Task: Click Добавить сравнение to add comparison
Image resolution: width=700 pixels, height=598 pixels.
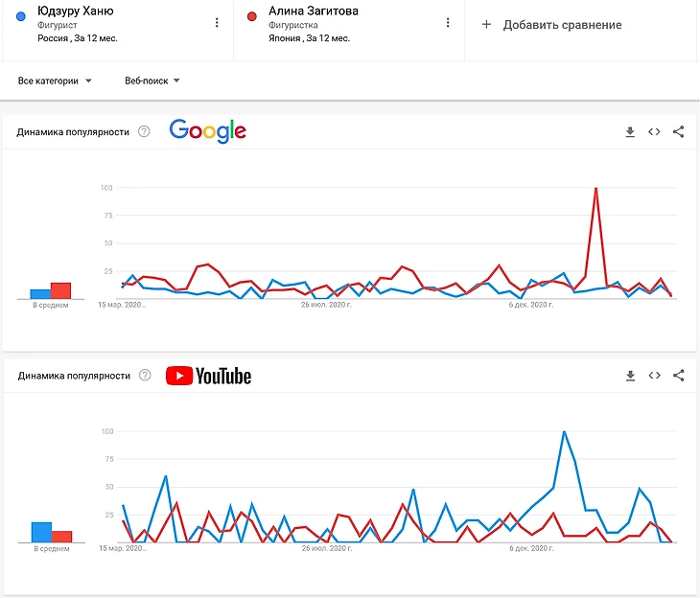Action: (551, 25)
